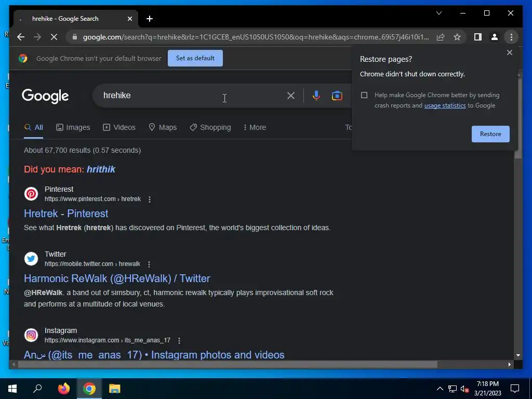Open the Windows Start menu
The image size is (532, 399).
[x=12, y=389]
